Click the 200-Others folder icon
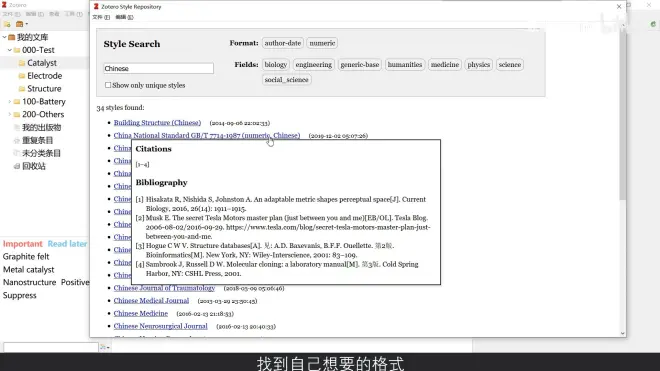 point(17,114)
